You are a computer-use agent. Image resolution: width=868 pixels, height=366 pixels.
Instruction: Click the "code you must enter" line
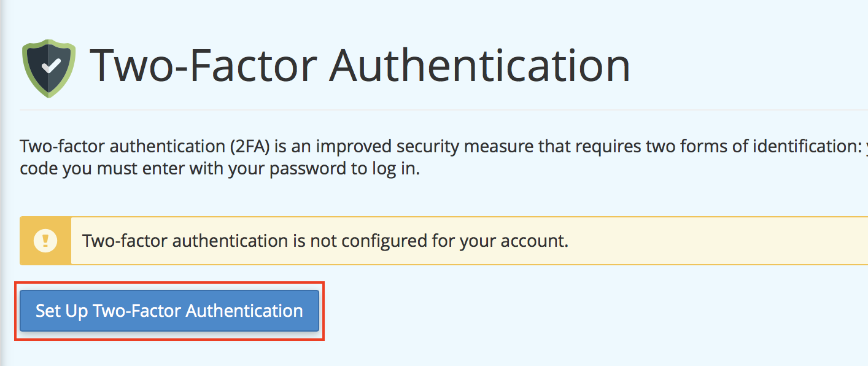pos(219,169)
